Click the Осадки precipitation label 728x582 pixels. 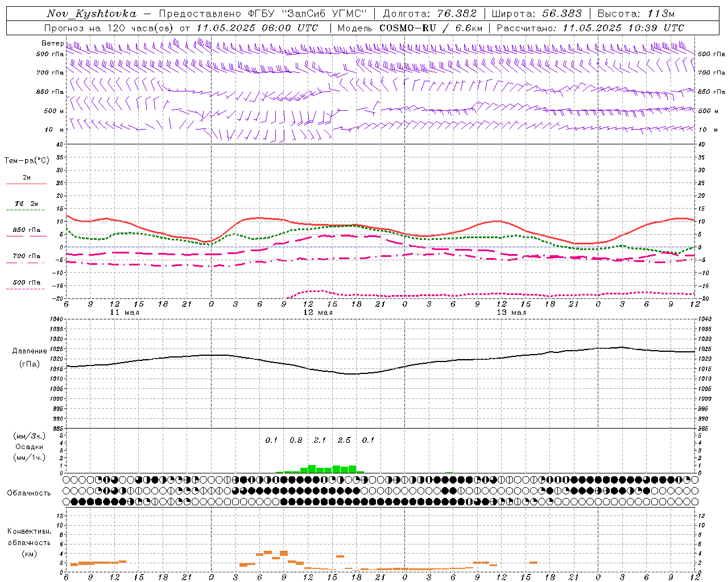click(x=29, y=447)
